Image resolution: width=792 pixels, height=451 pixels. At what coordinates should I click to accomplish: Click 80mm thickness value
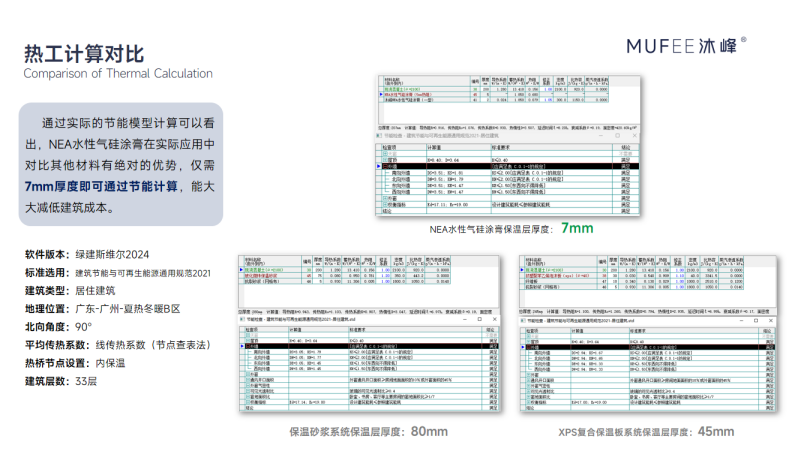point(429,431)
